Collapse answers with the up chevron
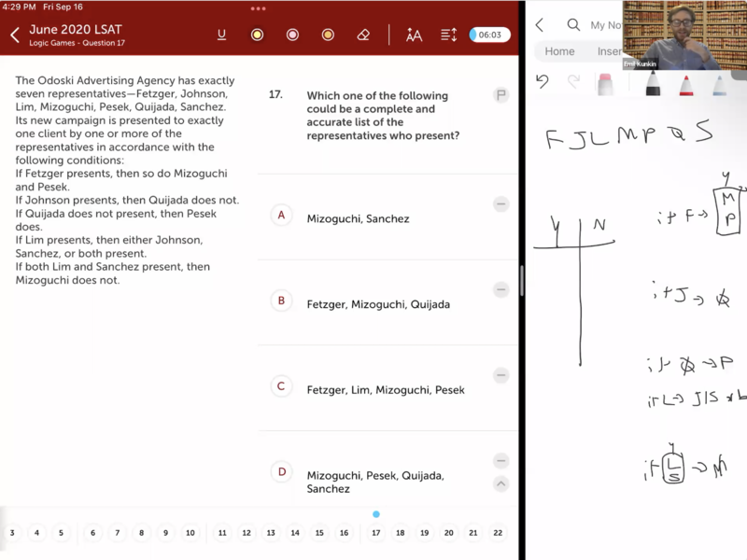This screenshot has height=560, width=747. coord(501,483)
